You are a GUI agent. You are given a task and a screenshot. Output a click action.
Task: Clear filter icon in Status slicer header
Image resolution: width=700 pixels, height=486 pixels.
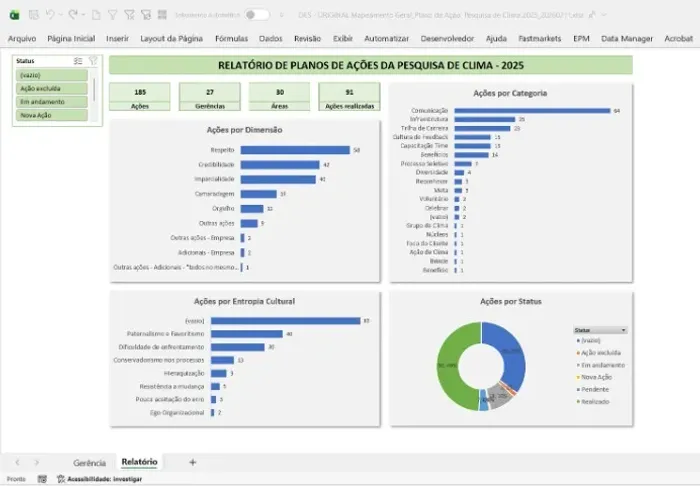[x=93, y=61]
